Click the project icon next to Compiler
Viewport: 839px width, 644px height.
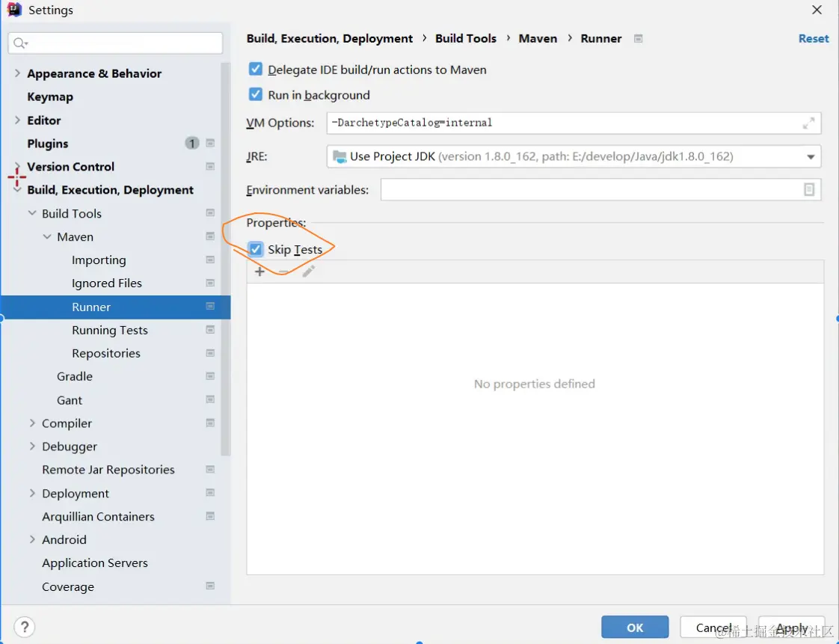click(210, 423)
